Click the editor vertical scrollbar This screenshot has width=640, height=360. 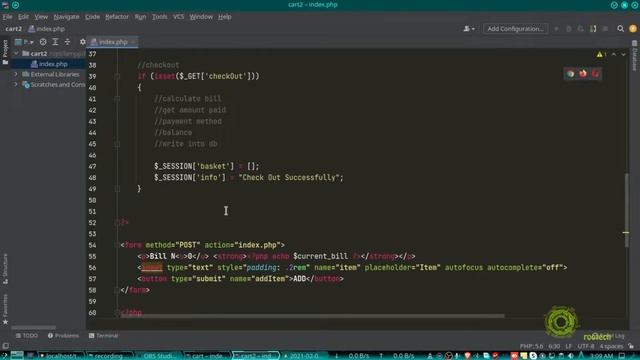point(627,209)
